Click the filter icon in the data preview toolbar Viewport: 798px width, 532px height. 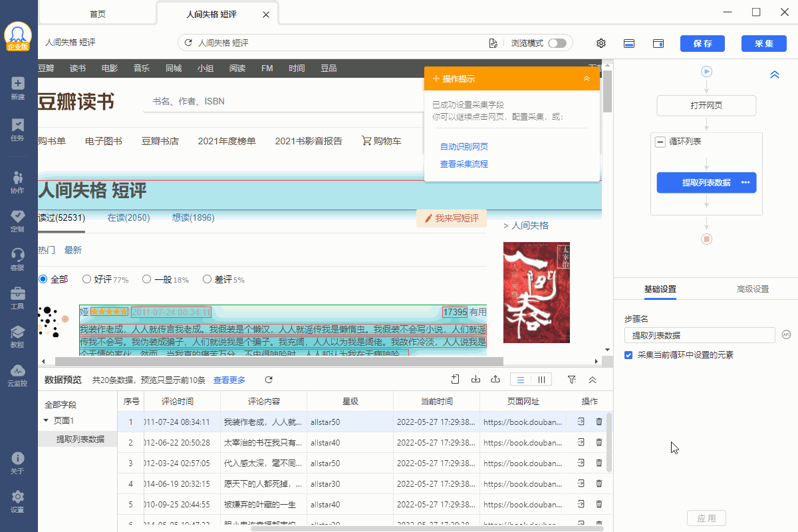coord(572,379)
